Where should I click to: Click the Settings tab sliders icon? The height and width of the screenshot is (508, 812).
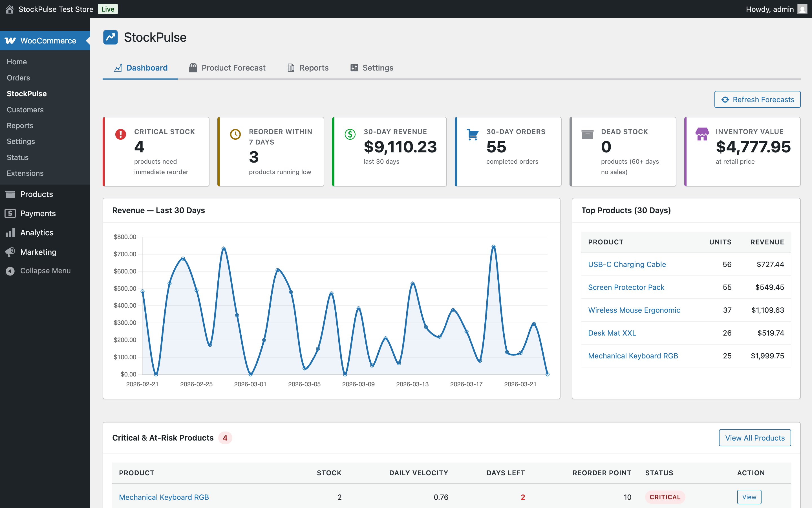tap(354, 68)
